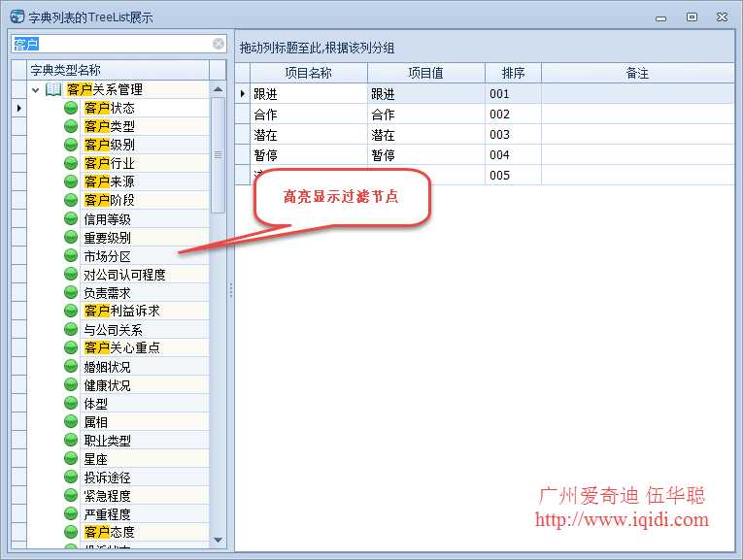Viewport: 743px width, 560px height.
Task: Click green icon next to 客户利益诉求
Action: coord(71,311)
